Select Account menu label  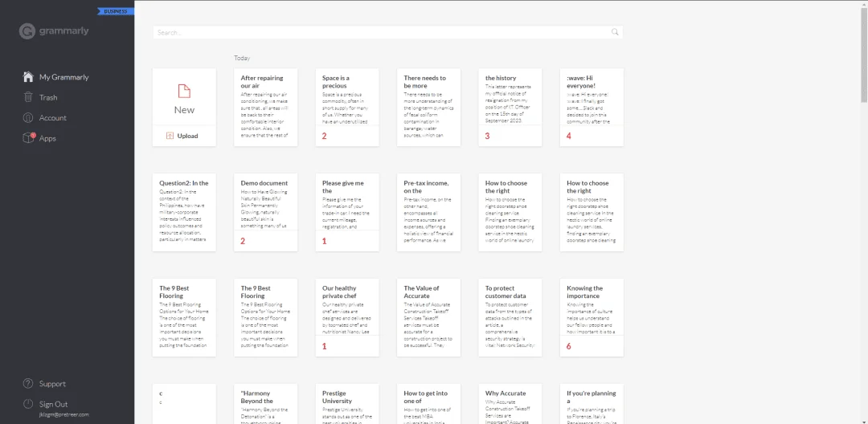tap(52, 118)
